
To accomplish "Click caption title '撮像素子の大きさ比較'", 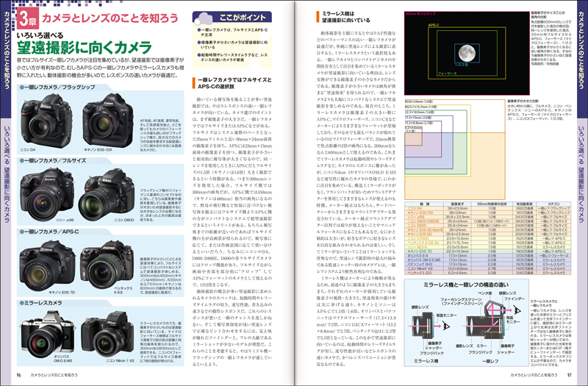I will pos(523,101).
